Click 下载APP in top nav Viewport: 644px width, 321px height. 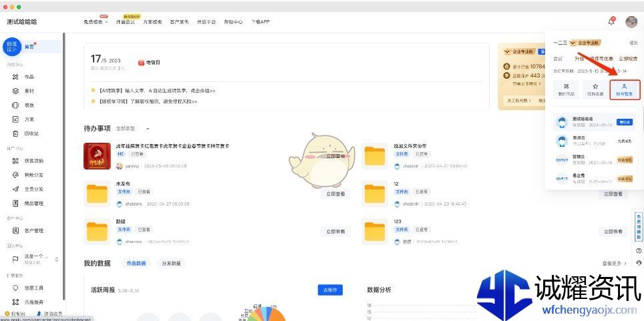pyautogui.click(x=261, y=22)
